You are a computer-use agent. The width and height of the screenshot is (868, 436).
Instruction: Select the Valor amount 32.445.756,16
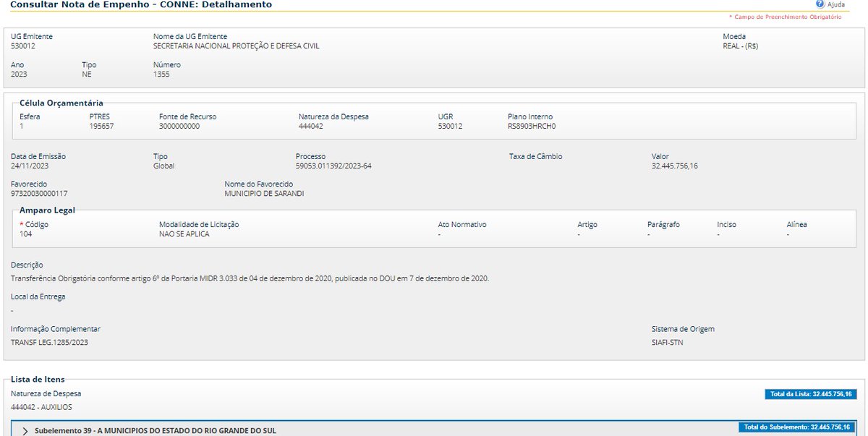click(675, 166)
